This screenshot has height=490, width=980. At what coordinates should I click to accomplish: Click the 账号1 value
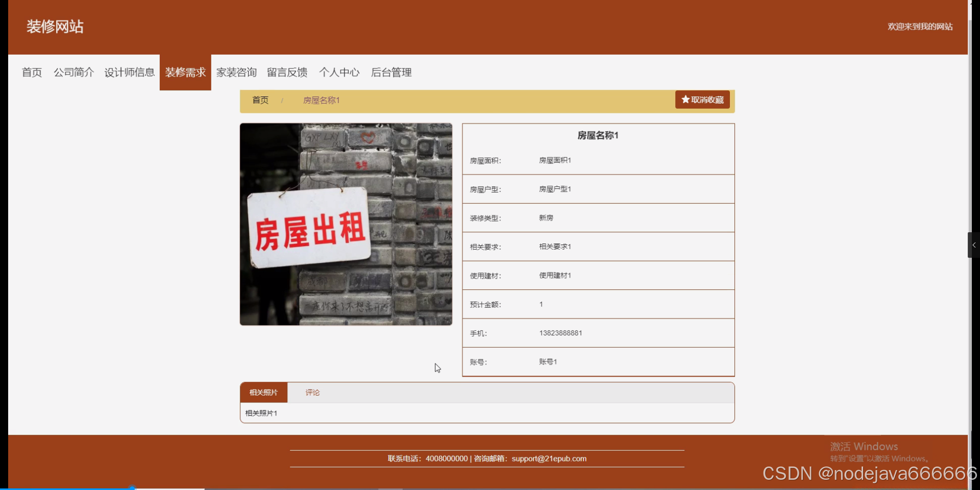tap(548, 362)
